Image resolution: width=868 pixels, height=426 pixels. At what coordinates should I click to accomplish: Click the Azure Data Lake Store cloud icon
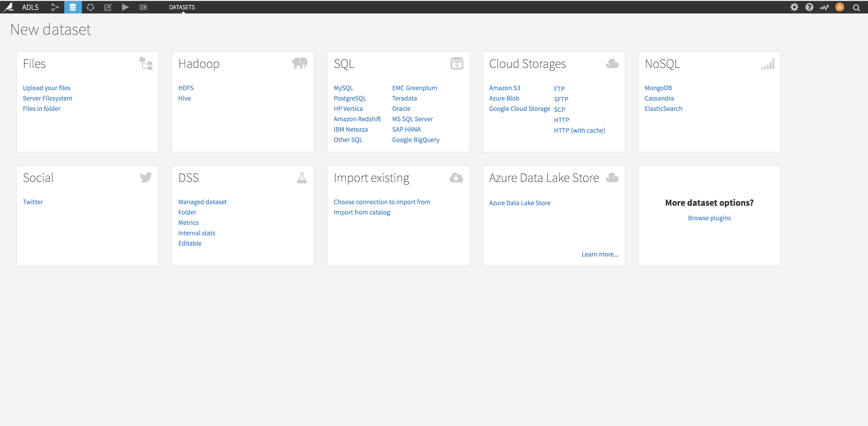[x=612, y=177]
